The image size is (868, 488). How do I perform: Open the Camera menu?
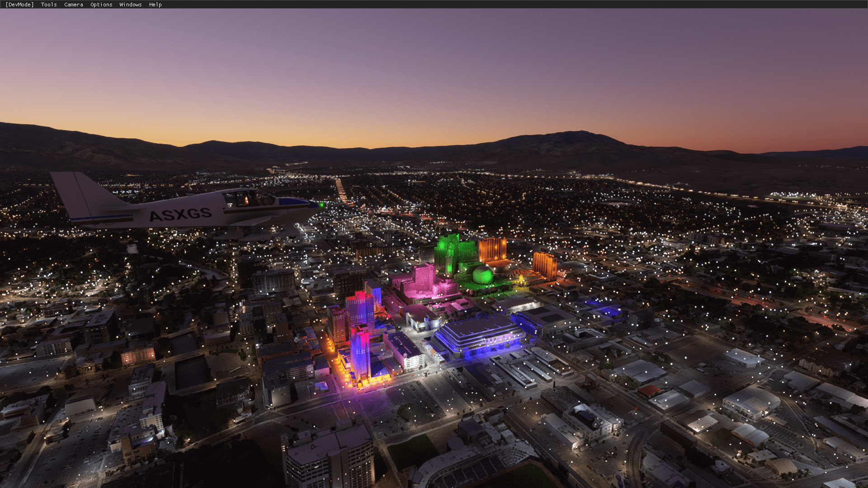[74, 5]
